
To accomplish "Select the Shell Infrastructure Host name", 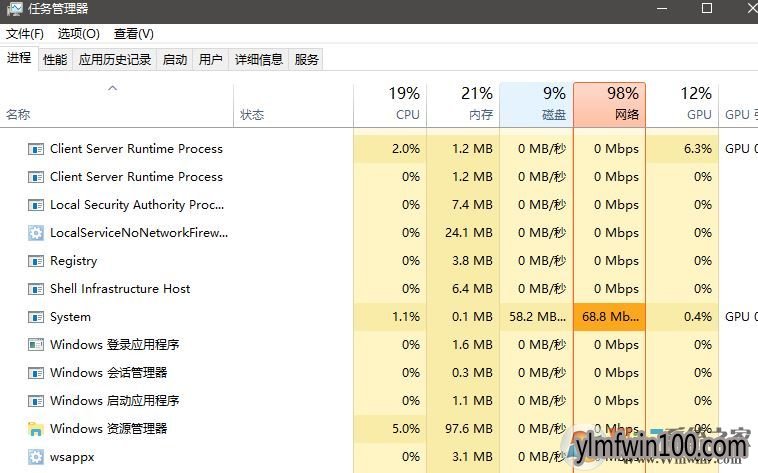I will pyautogui.click(x=120, y=289).
